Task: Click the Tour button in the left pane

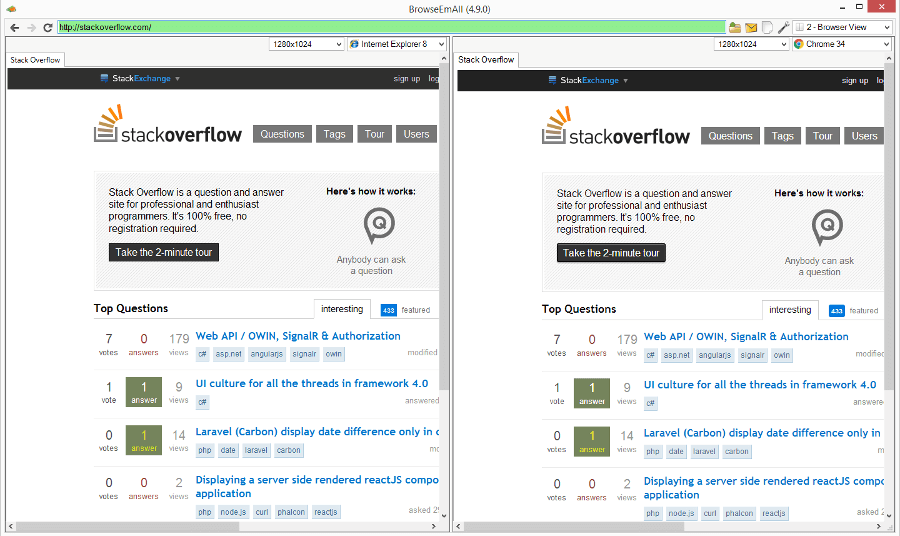Action: click(x=374, y=134)
